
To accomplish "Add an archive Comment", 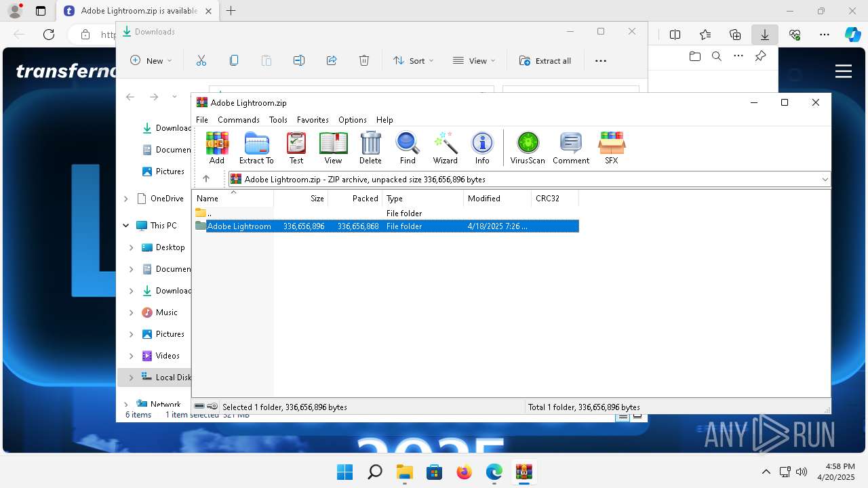I will coord(571,148).
